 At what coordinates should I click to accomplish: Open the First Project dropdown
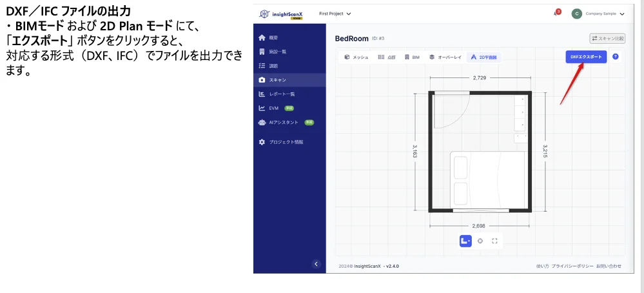(335, 14)
